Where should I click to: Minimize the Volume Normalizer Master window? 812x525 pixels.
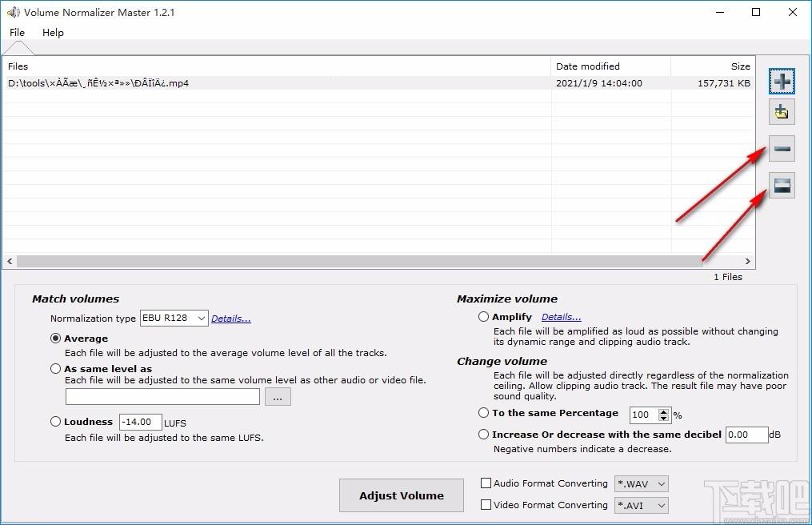(x=720, y=12)
